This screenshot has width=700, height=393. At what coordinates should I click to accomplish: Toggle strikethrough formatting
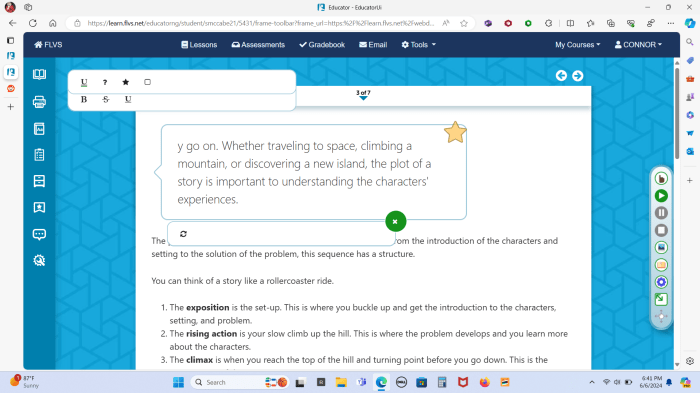[x=106, y=99]
